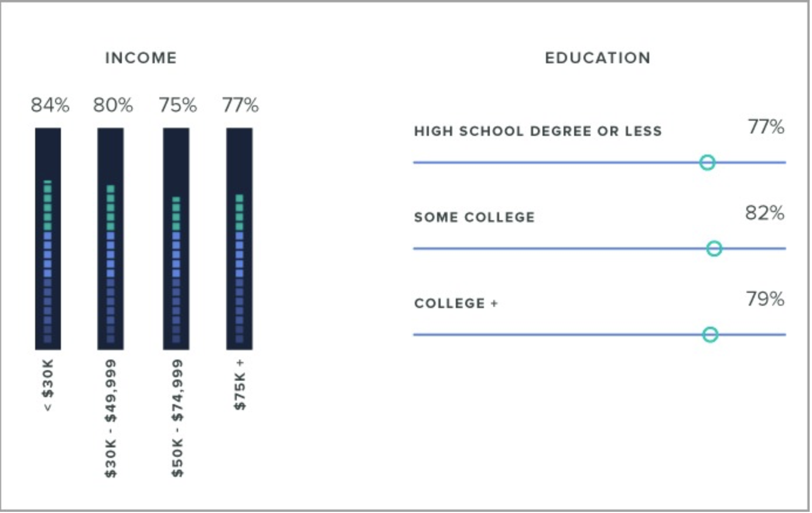Click the $50K - $74,999 axis label

click(x=177, y=418)
